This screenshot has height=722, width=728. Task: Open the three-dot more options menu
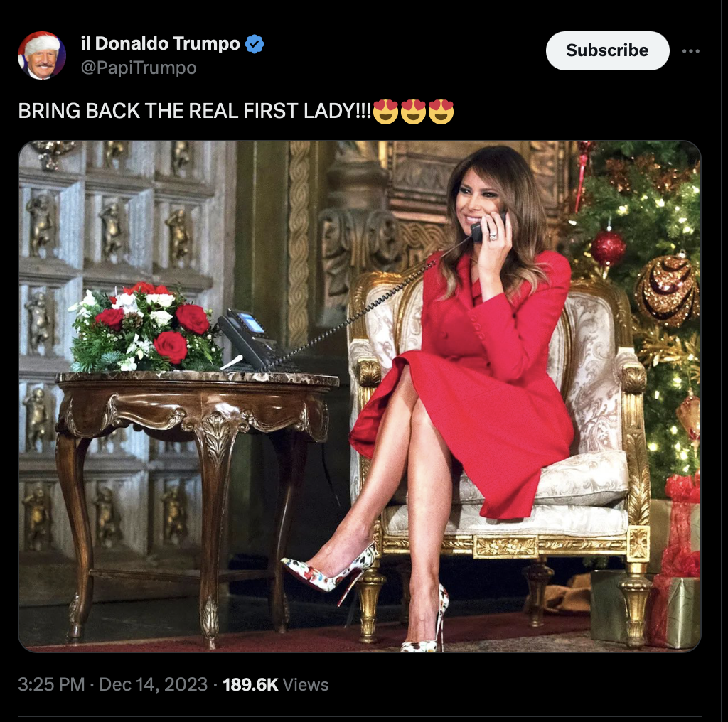click(690, 51)
